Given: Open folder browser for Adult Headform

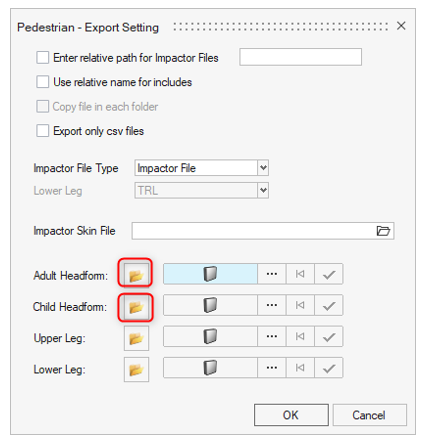Looking at the screenshot, I should 136,274.
